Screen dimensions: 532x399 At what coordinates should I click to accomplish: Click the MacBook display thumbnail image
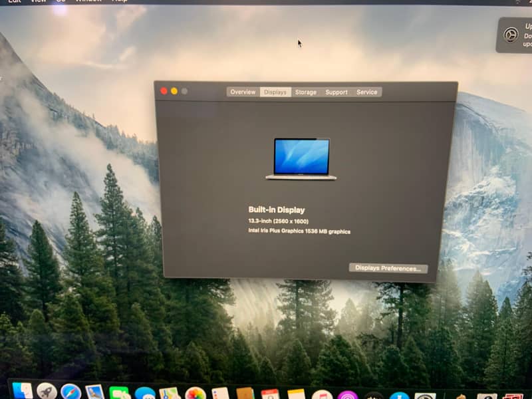299,158
